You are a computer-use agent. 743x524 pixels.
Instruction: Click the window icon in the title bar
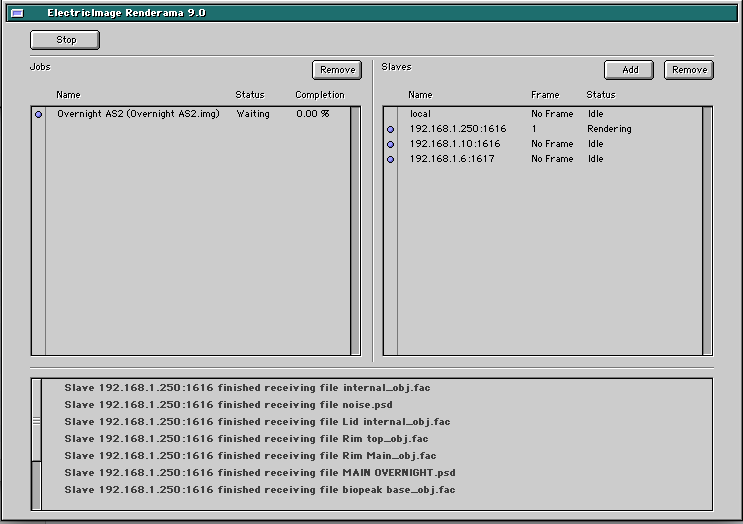17,13
